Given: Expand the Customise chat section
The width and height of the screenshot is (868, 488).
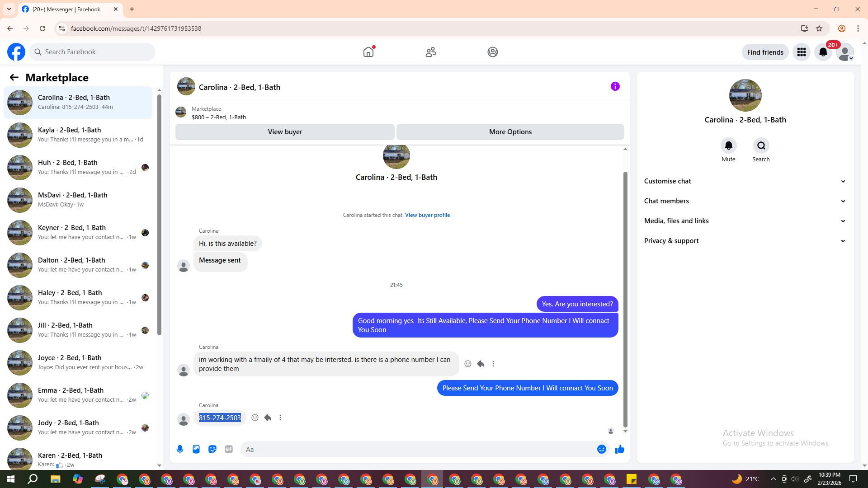Looking at the screenshot, I should pyautogui.click(x=745, y=181).
